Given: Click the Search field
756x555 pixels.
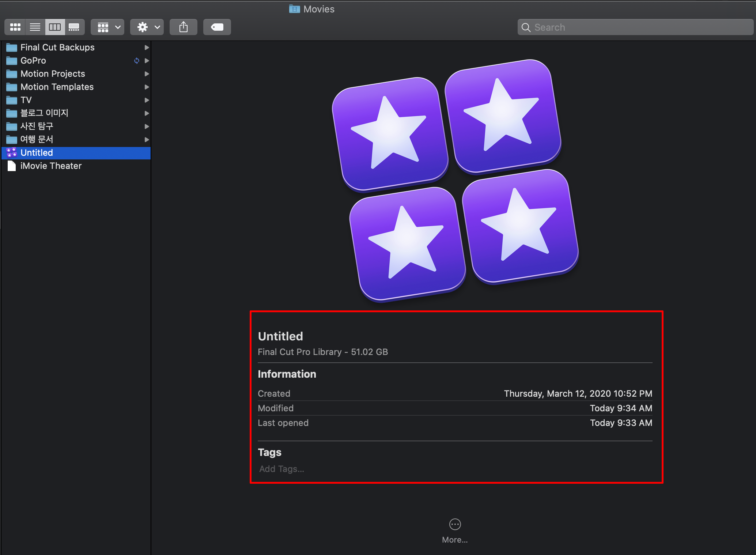Looking at the screenshot, I should pyautogui.click(x=635, y=27).
